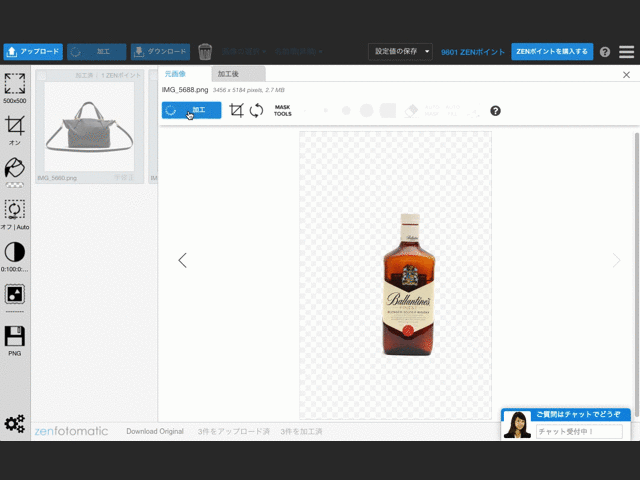
Task: Open the faded sort-order dropdown in top bar
Action: tap(298, 52)
